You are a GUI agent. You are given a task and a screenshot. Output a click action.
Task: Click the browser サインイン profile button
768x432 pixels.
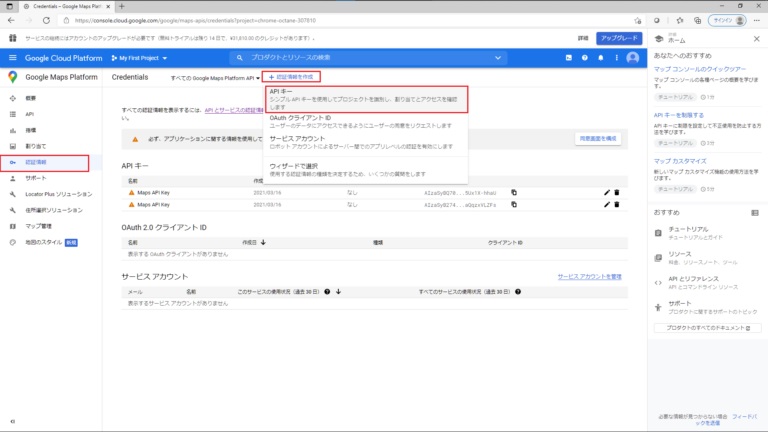click(x=727, y=21)
